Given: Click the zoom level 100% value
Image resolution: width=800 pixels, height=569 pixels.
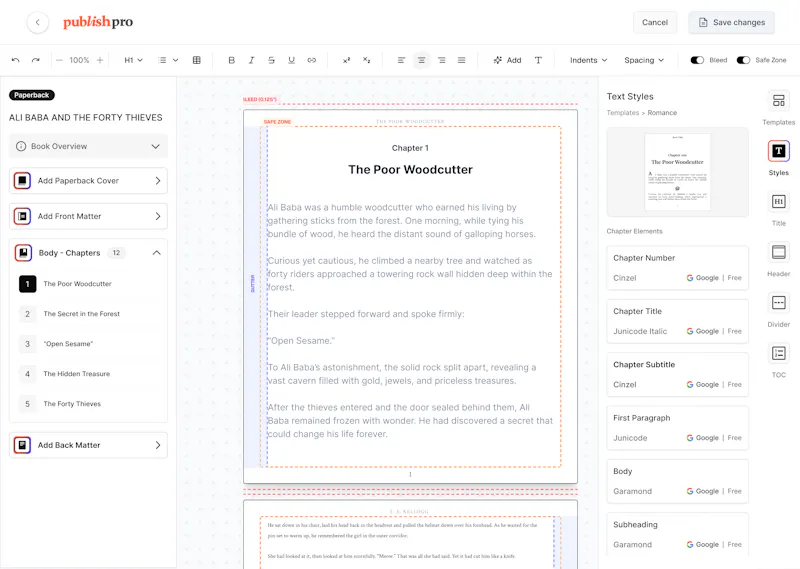Looking at the screenshot, I should [80, 60].
